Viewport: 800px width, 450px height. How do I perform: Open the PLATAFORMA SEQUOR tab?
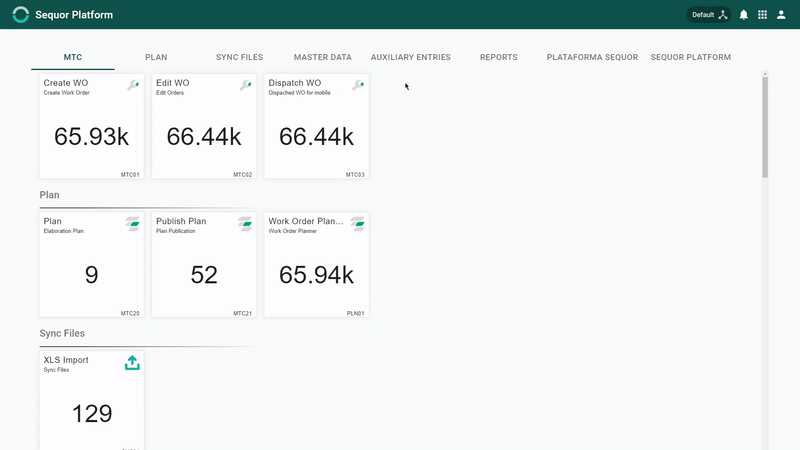point(592,57)
